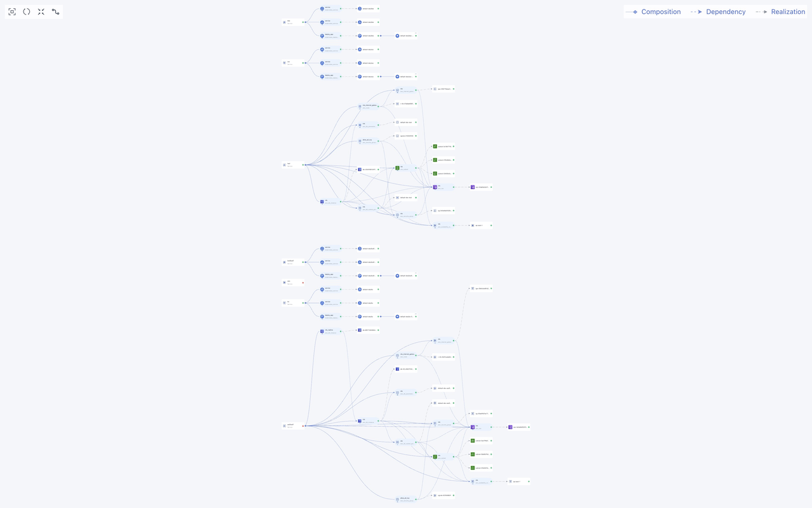Viewport: 812px width, 508px height.
Task: Click the fit-to-view frame icon
Action: [12, 11]
